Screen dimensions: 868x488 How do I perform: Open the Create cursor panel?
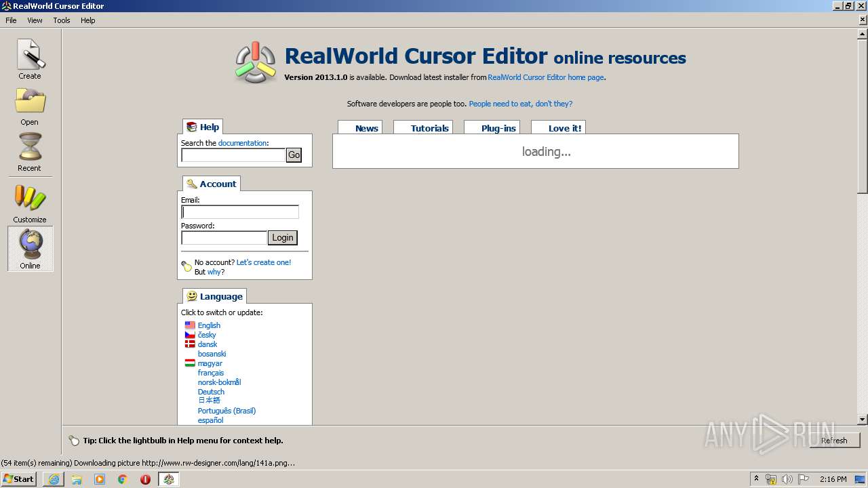[x=30, y=60]
